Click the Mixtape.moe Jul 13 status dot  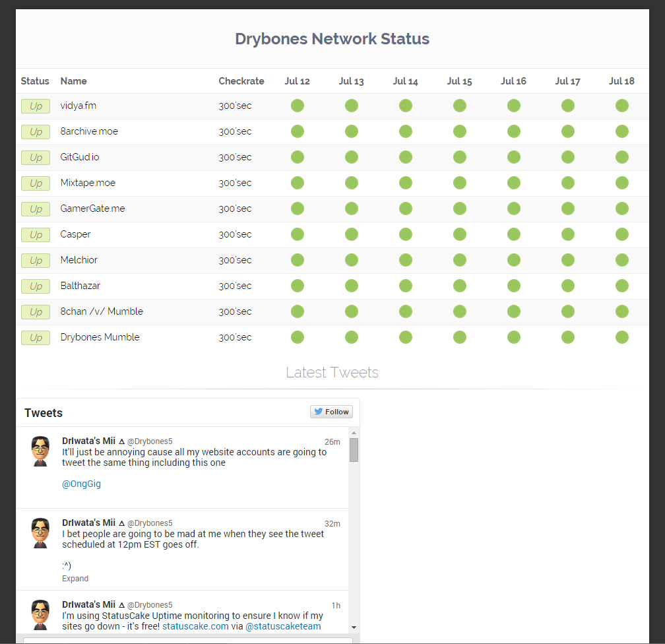[352, 183]
